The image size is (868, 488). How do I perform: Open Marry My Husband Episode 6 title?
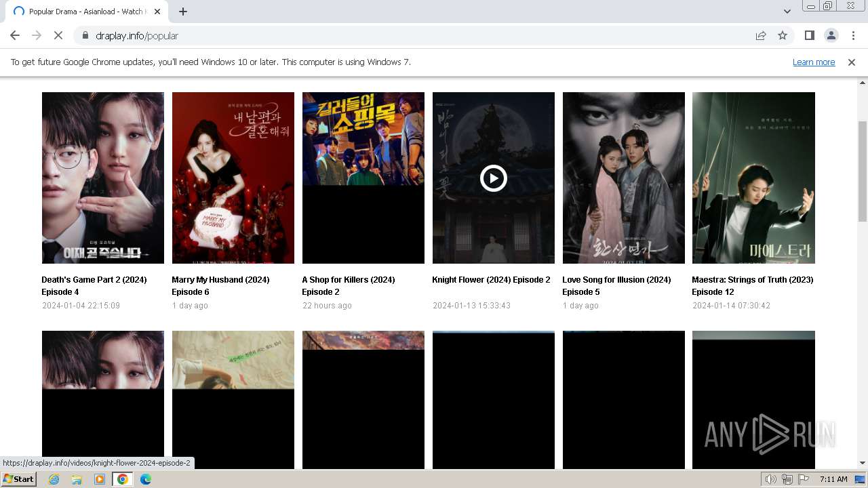coord(221,285)
